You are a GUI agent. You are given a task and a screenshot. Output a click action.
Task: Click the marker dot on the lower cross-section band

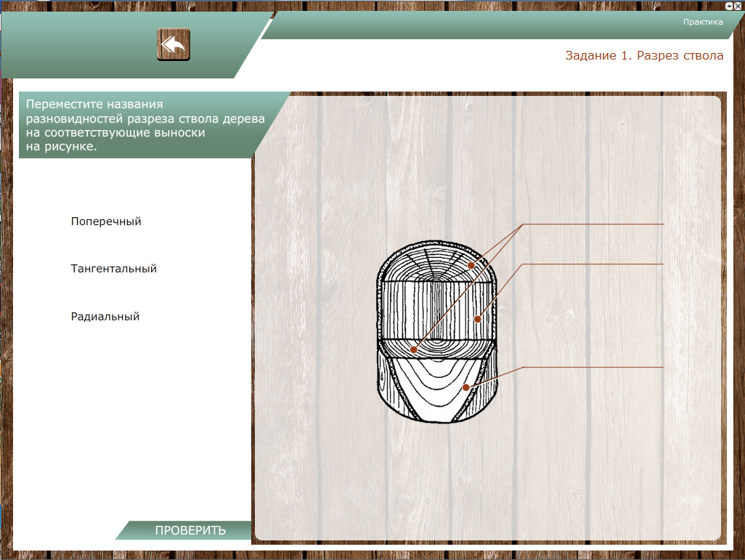(x=414, y=350)
